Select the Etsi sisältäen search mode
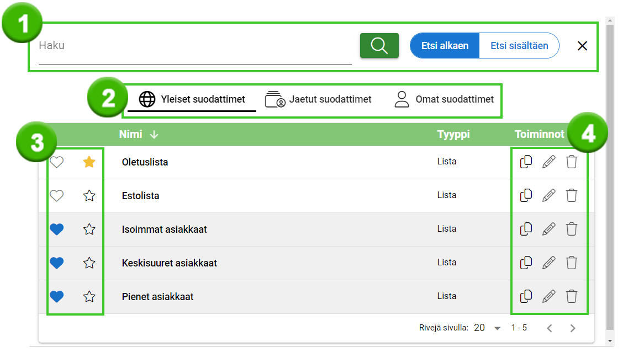 tap(519, 46)
